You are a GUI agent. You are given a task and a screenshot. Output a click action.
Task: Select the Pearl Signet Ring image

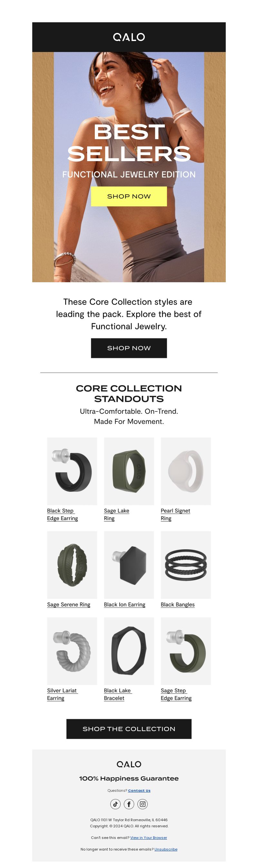pos(186,471)
